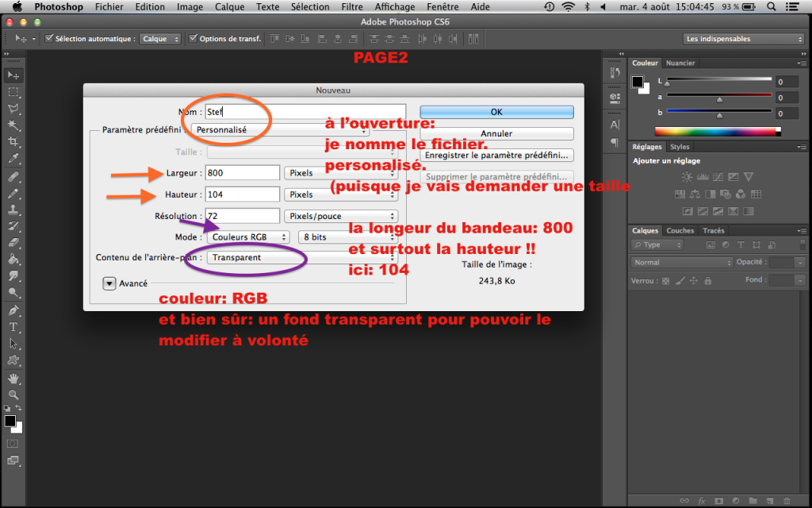This screenshot has width=812, height=508.
Task: Toggle the Sélection automatique checkbox
Action: point(49,38)
